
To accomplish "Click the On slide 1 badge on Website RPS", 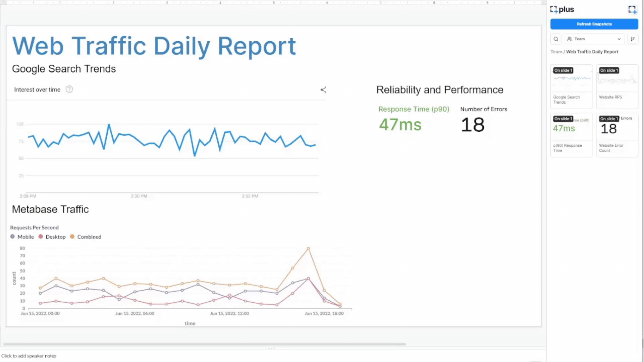I will point(609,70).
